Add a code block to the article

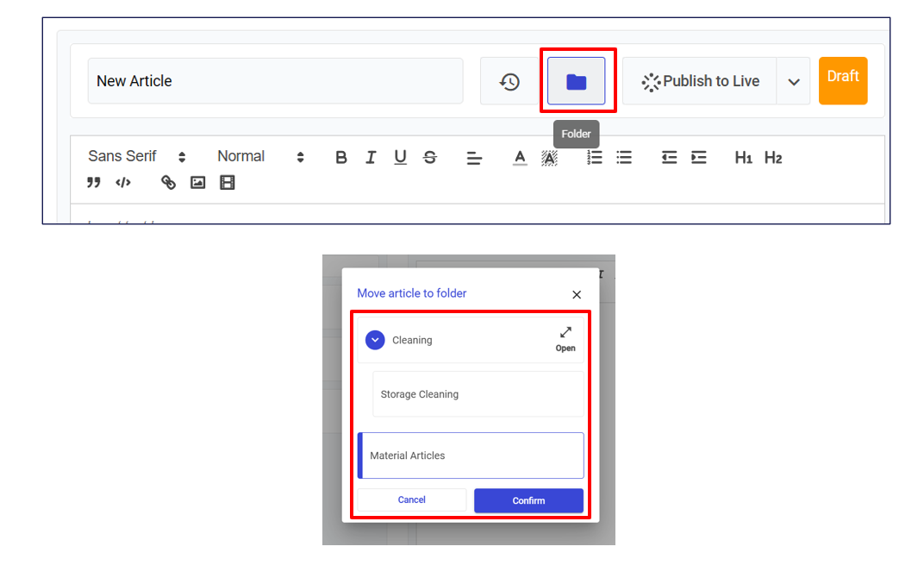point(123,183)
